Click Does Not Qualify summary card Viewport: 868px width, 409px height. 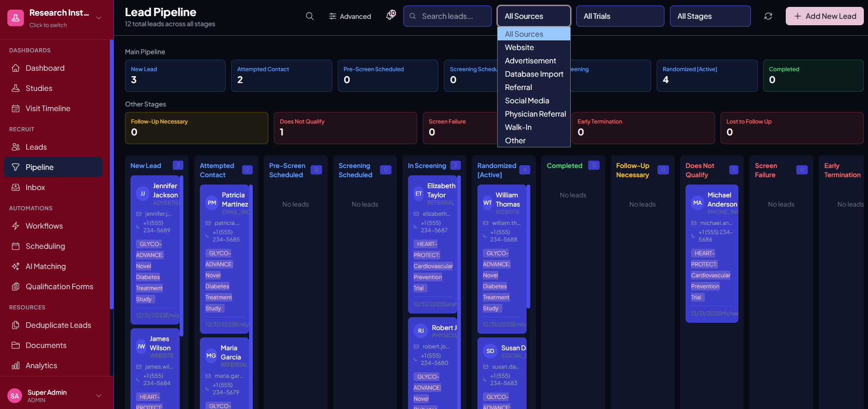(346, 128)
